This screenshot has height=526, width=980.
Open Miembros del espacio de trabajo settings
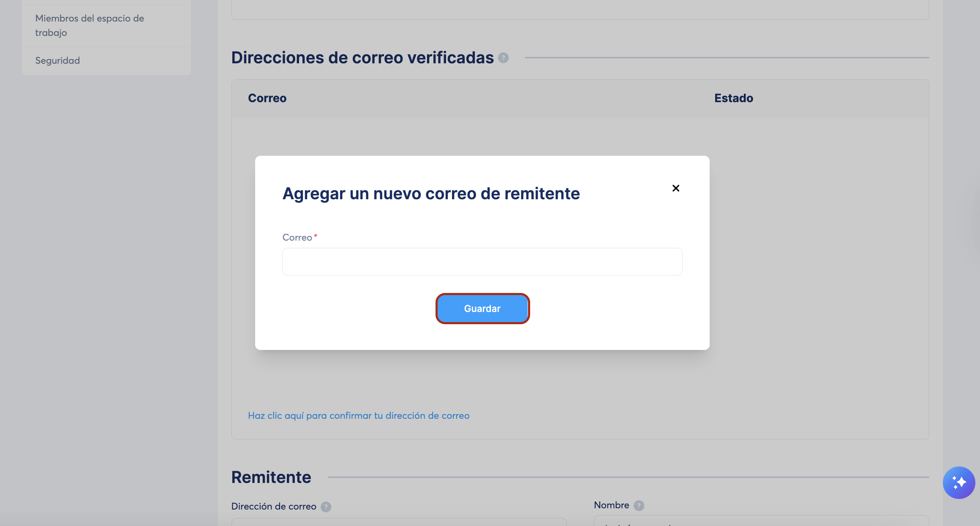pyautogui.click(x=90, y=25)
